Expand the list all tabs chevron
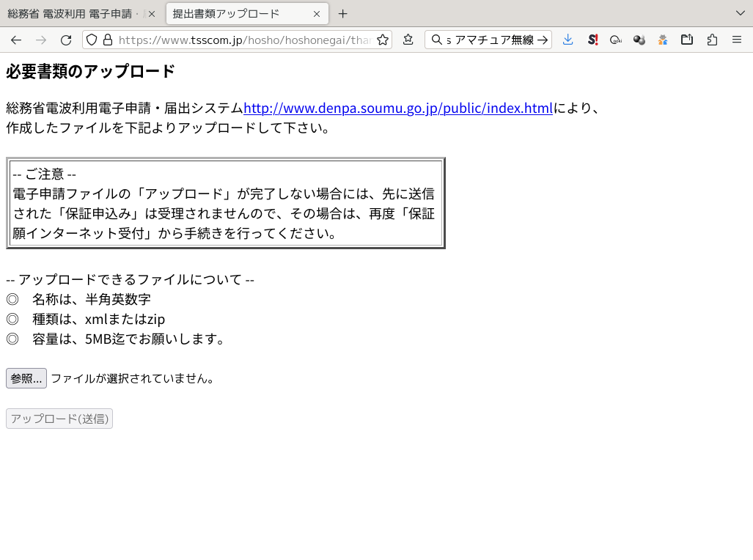753x560 pixels. pos(740,13)
